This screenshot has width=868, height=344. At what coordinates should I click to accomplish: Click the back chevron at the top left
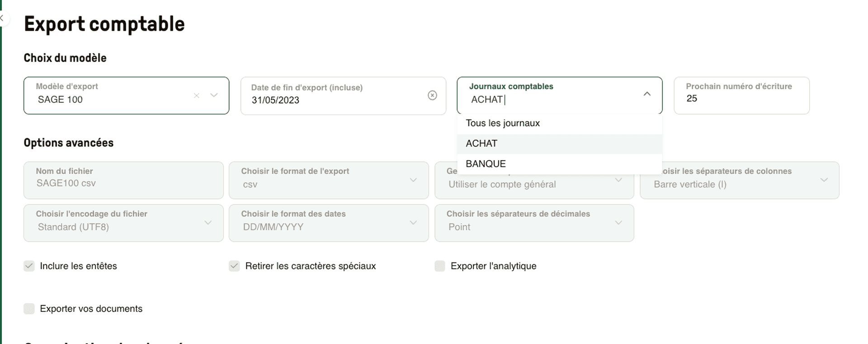pos(2,18)
